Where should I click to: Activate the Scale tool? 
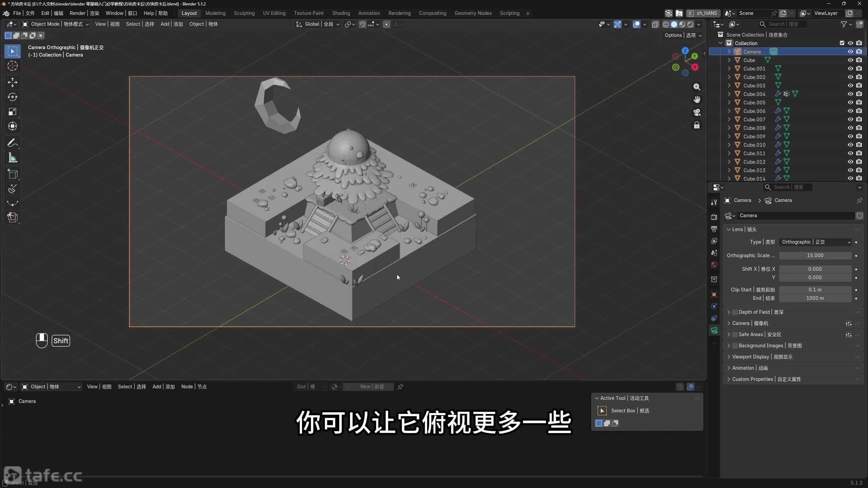tap(13, 112)
